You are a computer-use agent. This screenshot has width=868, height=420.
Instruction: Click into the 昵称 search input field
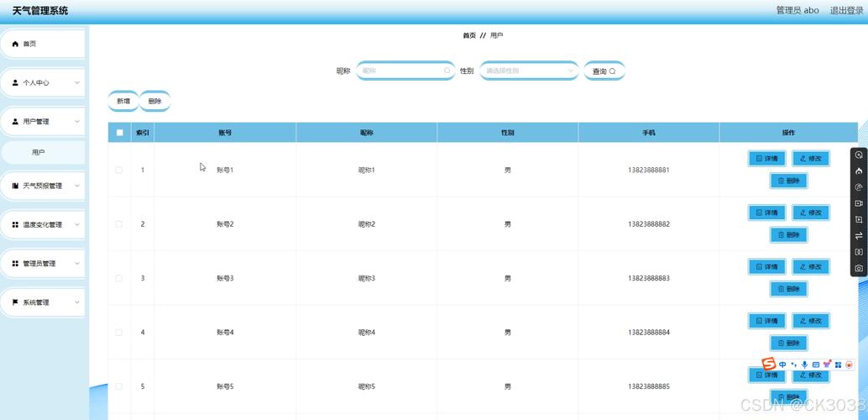click(x=400, y=71)
